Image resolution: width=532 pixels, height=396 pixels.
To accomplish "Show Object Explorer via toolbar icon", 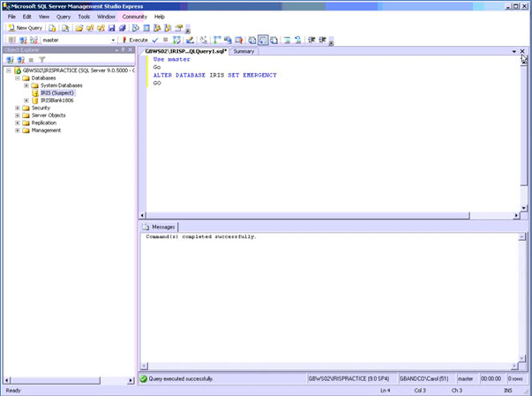I will pos(157,28).
